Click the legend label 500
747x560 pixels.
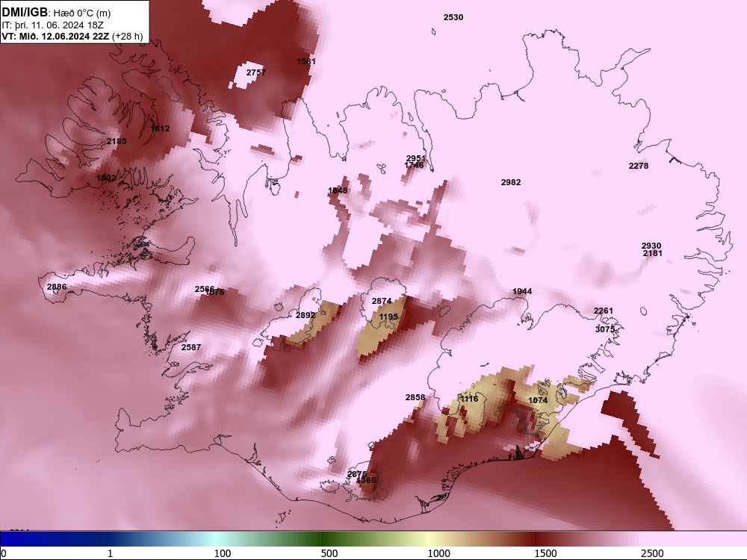click(x=329, y=553)
